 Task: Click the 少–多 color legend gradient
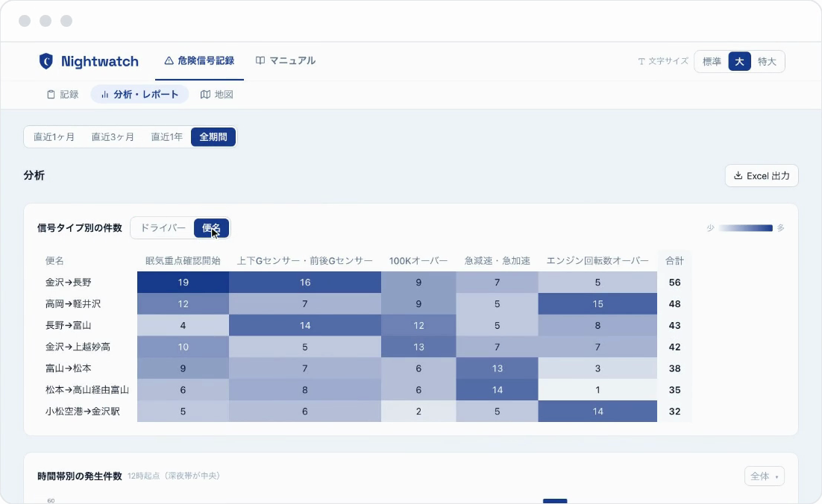point(745,228)
